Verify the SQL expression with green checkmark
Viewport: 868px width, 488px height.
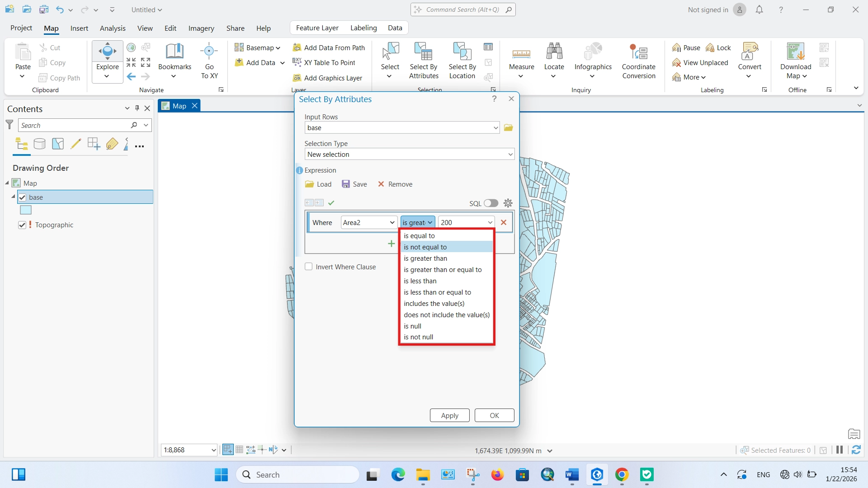click(331, 203)
